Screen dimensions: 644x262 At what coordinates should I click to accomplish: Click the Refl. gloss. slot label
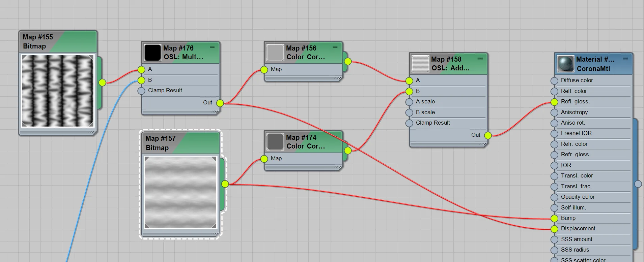tap(575, 102)
